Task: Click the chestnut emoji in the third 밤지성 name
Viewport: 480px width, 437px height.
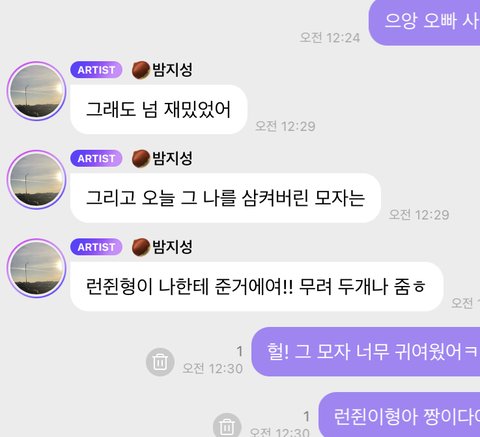Action: 141,247
